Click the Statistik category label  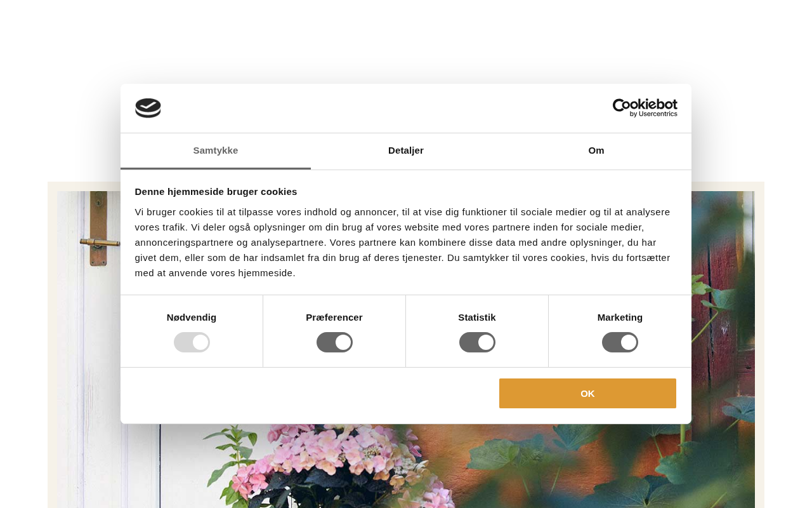click(477, 317)
